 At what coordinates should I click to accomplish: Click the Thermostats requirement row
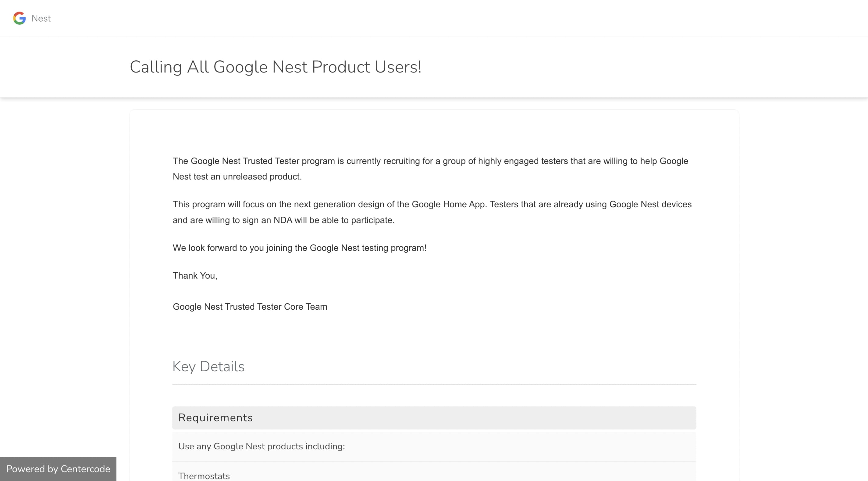click(204, 476)
